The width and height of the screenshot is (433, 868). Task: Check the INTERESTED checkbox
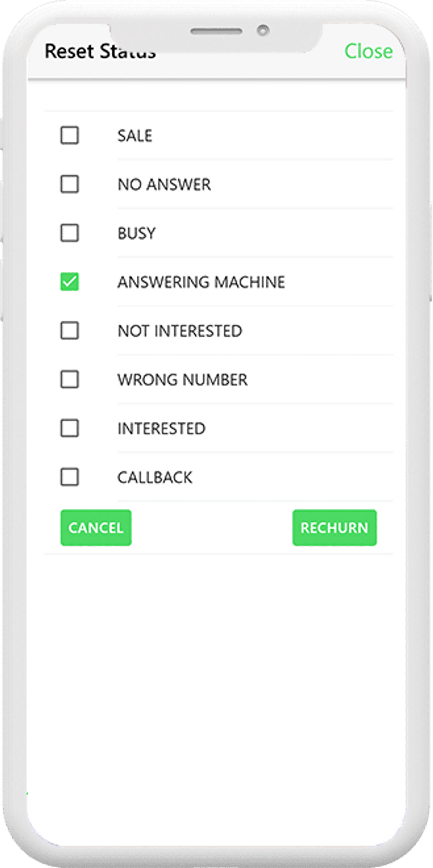click(69, 428)
